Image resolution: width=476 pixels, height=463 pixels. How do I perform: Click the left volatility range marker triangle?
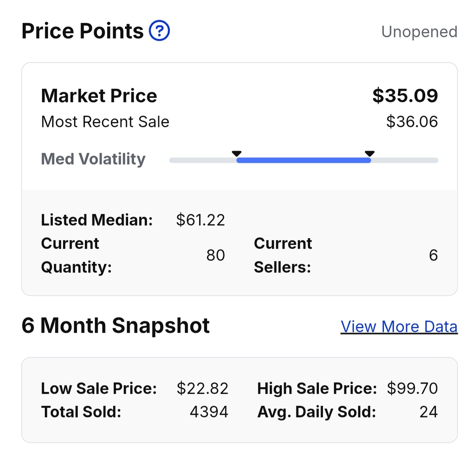pos(237,154)
